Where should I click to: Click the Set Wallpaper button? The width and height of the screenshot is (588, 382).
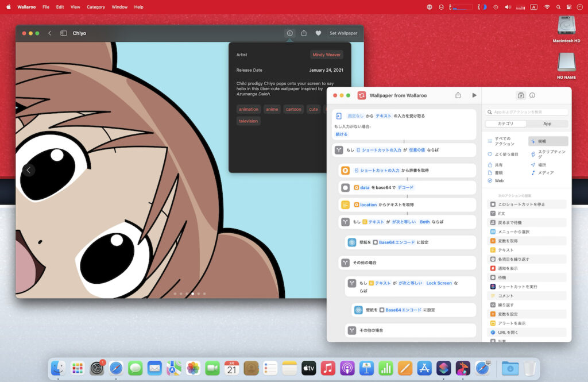343,33
